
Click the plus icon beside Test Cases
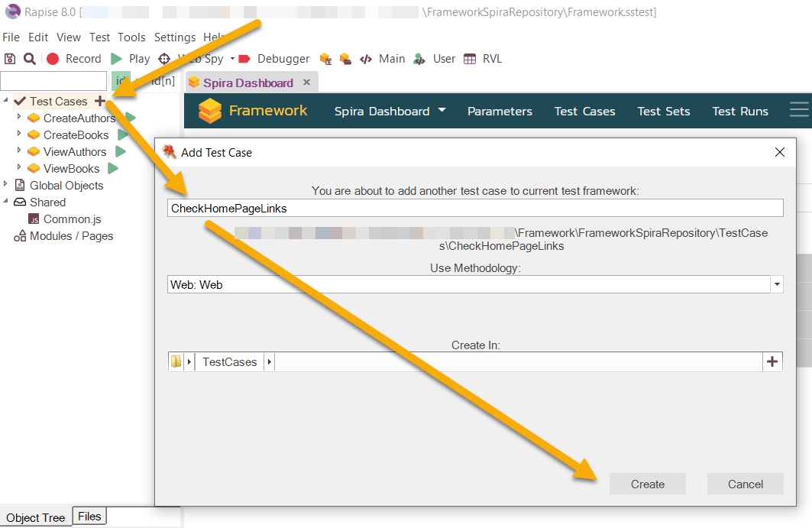coord(100,101)
